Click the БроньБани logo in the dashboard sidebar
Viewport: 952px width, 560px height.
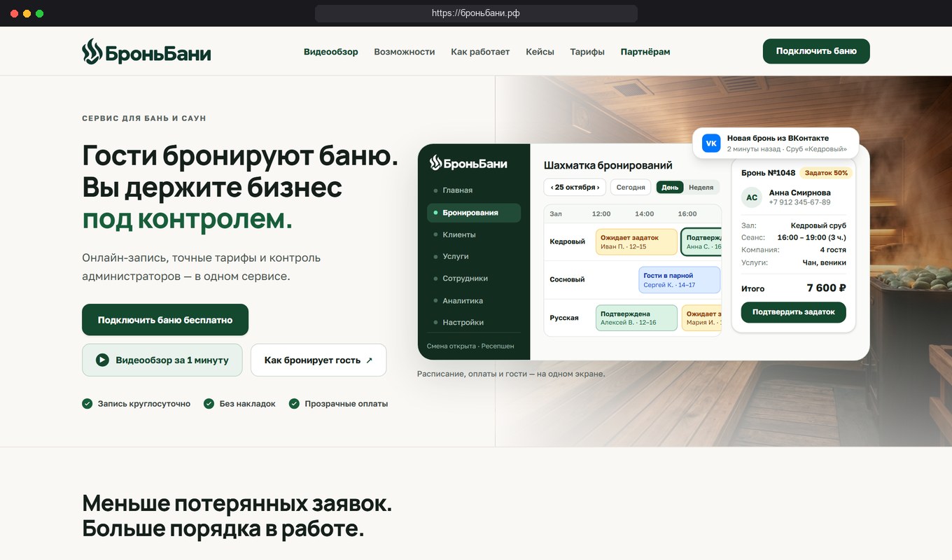coord(468,163)
